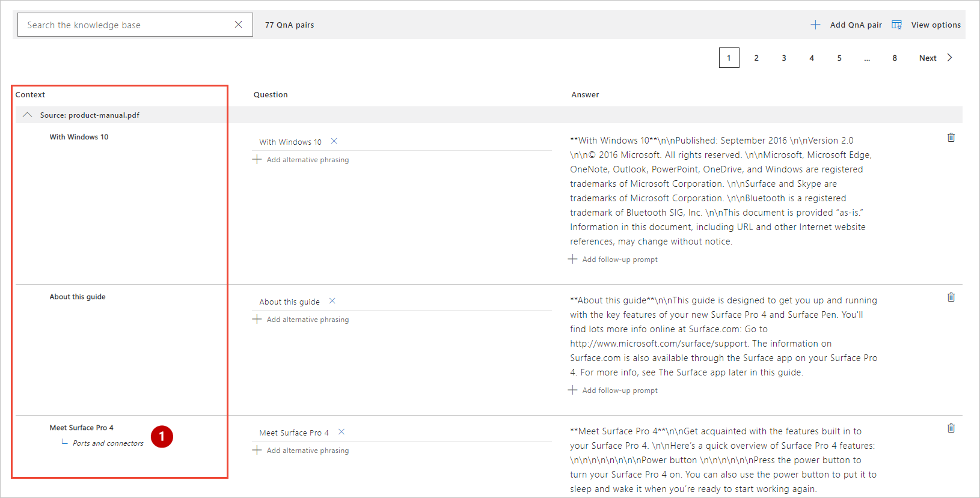Remove the About this guide question
The width and height of the screenshot is (980, 498).
332,301
